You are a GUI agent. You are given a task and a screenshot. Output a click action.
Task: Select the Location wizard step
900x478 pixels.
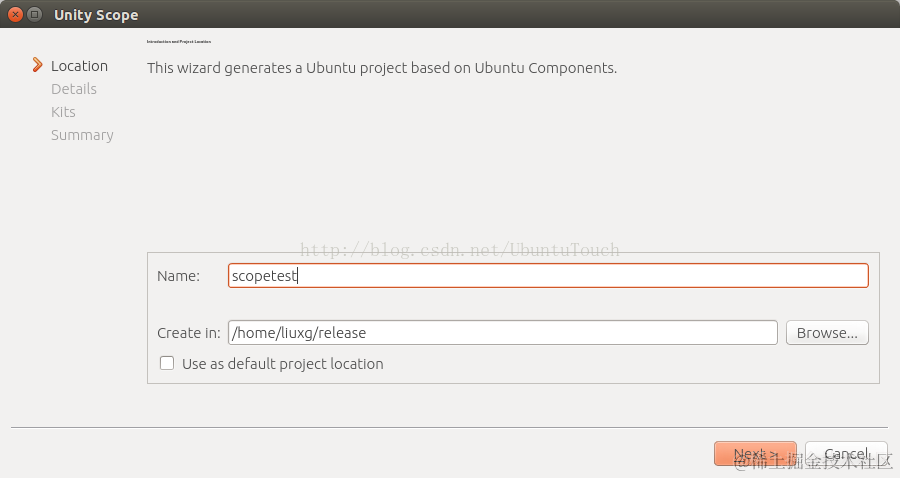coord(79,66)
